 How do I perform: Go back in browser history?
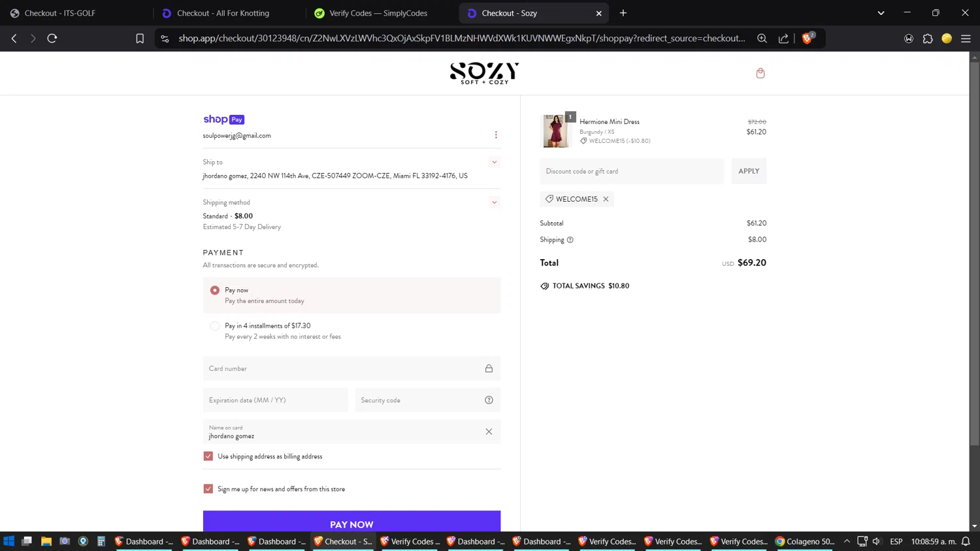click(x=14, y=39)
